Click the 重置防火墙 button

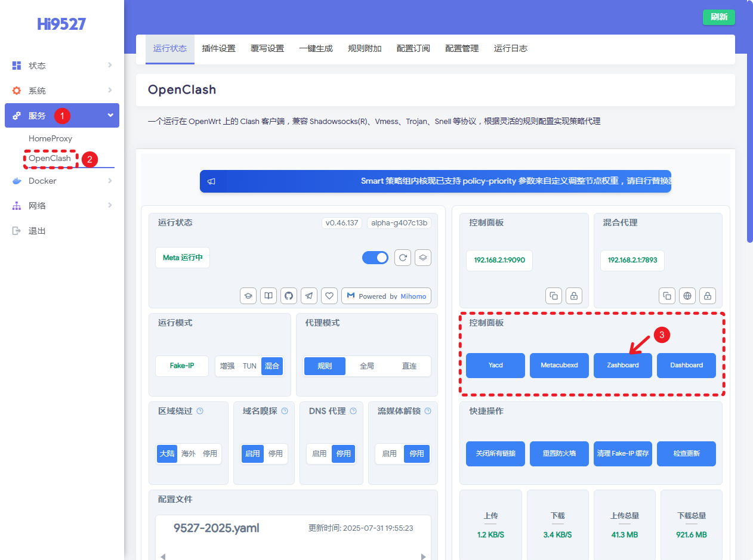coord(559,454)
